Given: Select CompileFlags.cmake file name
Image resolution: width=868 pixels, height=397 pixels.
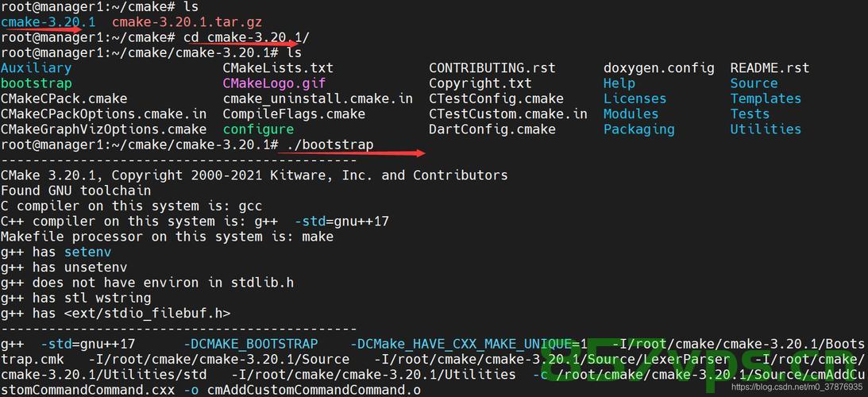Looking at the screenshot, I should [x=294, y=114].
